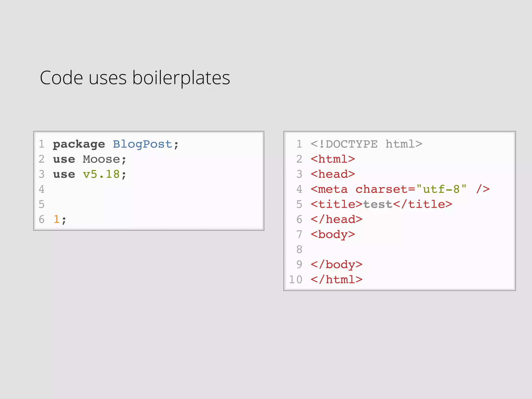Click the closing '</body>' tag
Screen dimensions: 532x399
pos(336,265)
